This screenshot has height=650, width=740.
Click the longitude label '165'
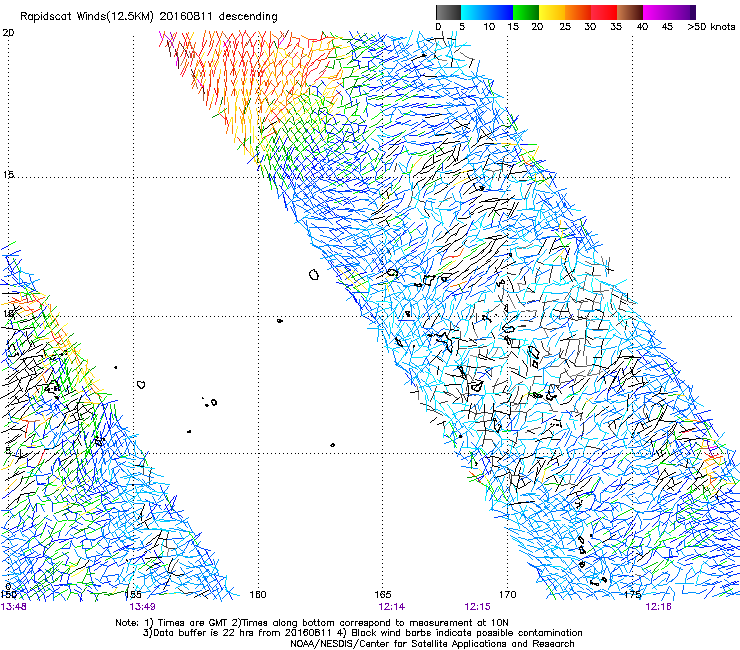pyautogui.click(x=383, y=594)
